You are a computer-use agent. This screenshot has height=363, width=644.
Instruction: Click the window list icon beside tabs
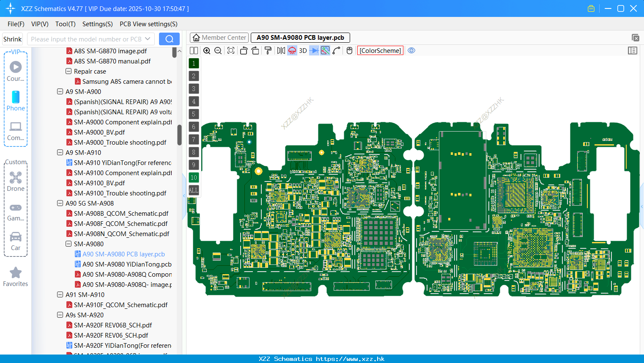pos(635,38)
